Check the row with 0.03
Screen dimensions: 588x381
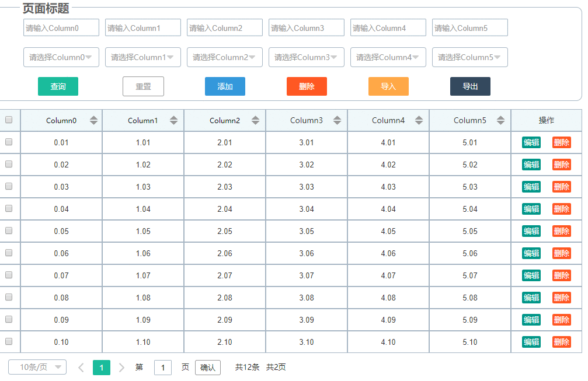(9, 186)
